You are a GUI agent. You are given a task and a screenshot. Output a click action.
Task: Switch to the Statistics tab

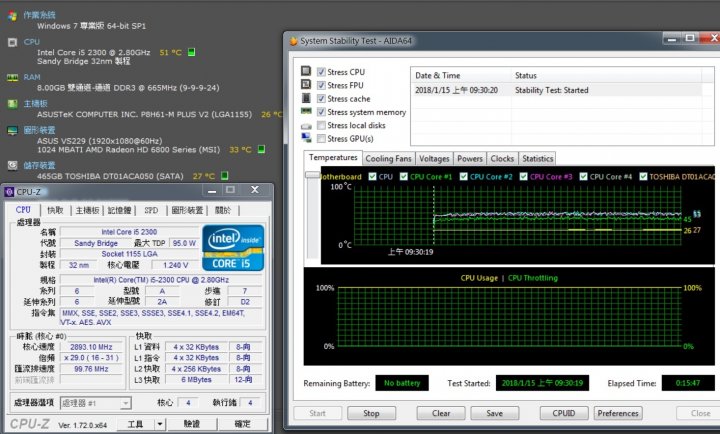coord(537,158)
